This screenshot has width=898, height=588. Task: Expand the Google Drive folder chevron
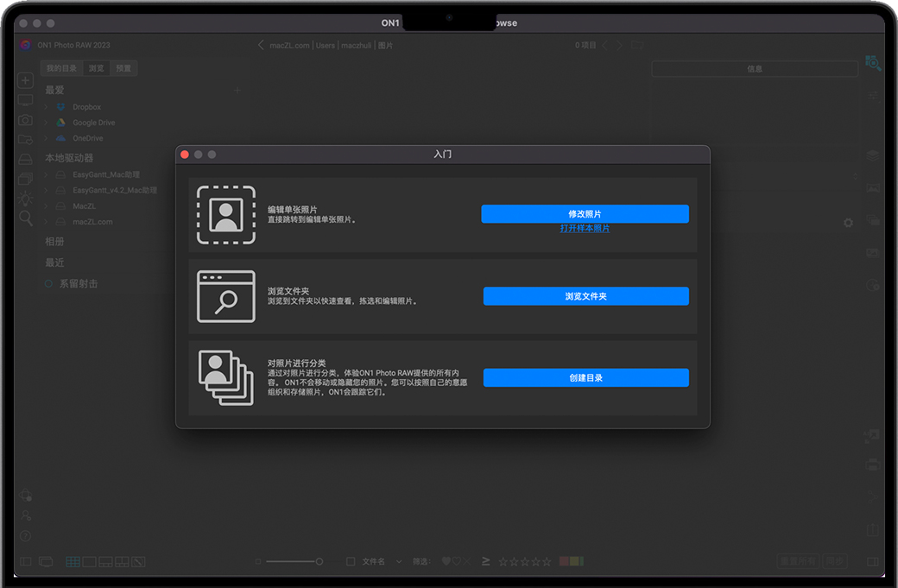(x=47, y=123)
